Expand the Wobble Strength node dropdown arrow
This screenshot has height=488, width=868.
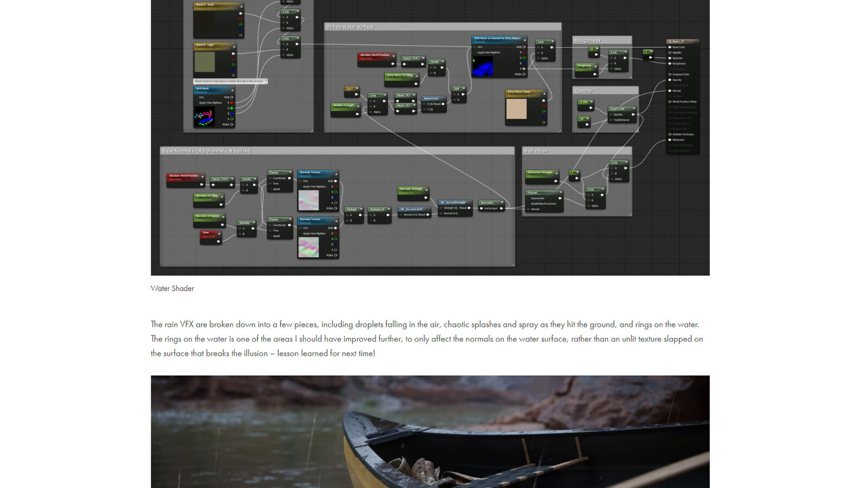pos(357,105)
